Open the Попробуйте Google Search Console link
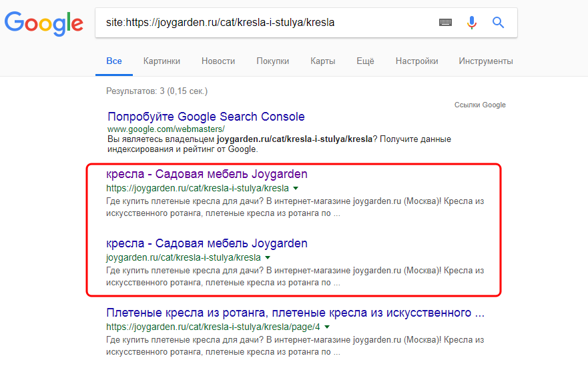The width and height of the screenshot is (588, 380). tap(206, 117)
